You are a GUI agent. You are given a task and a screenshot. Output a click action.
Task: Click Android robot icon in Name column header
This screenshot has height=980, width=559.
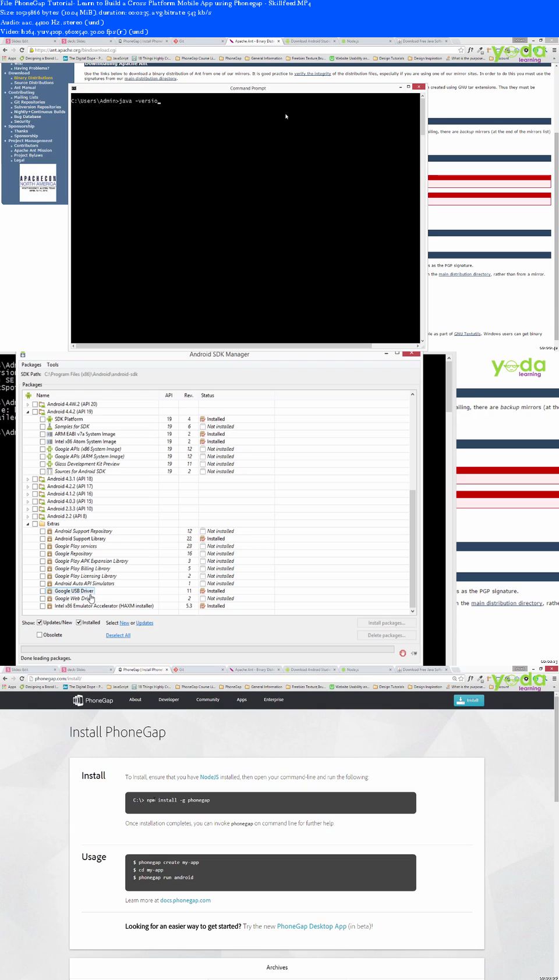tap(29, 395)
